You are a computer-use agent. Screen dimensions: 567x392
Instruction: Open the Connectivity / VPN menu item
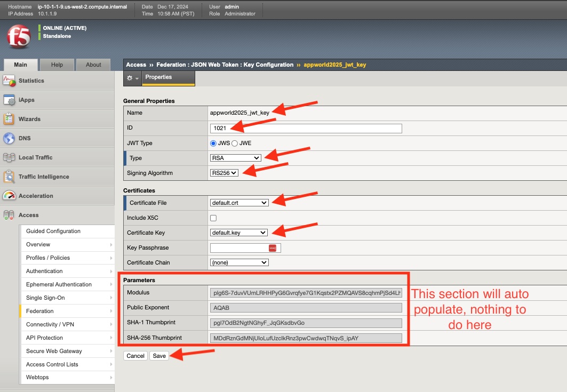coord(67,324)
